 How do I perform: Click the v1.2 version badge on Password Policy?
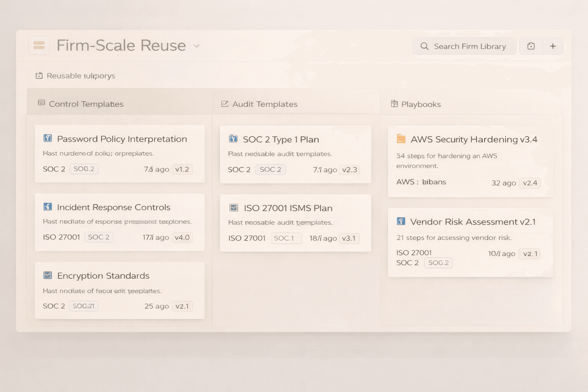click(x=182, y=169)
